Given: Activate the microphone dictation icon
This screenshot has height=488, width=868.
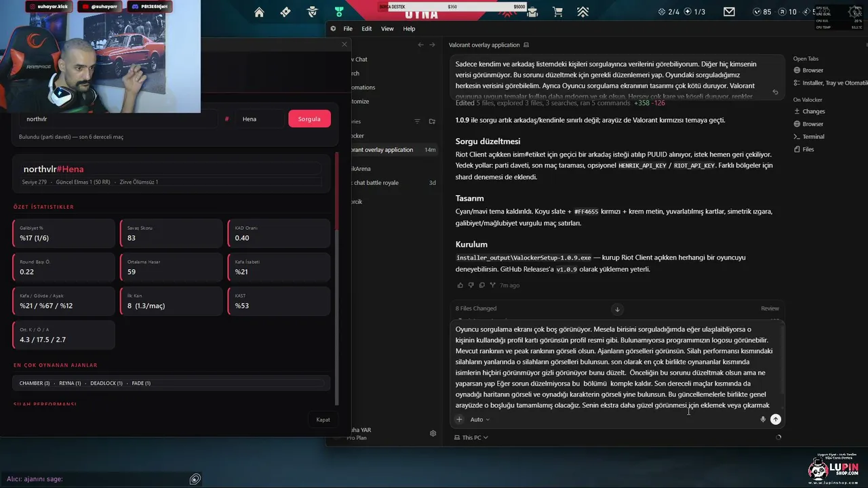Looking at the screenshot, I should [763, 420].
